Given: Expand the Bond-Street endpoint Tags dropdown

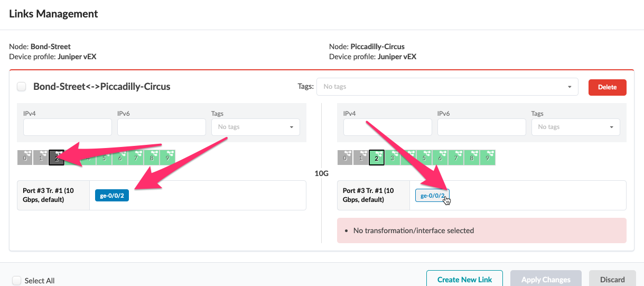Looking at the screenshot, I should 255,127.
